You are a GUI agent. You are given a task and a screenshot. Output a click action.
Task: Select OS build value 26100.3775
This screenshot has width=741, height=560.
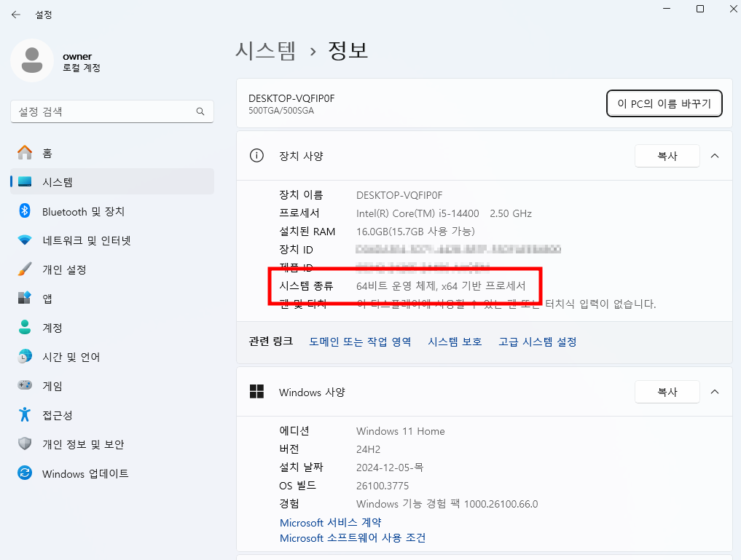coord(383,486)
